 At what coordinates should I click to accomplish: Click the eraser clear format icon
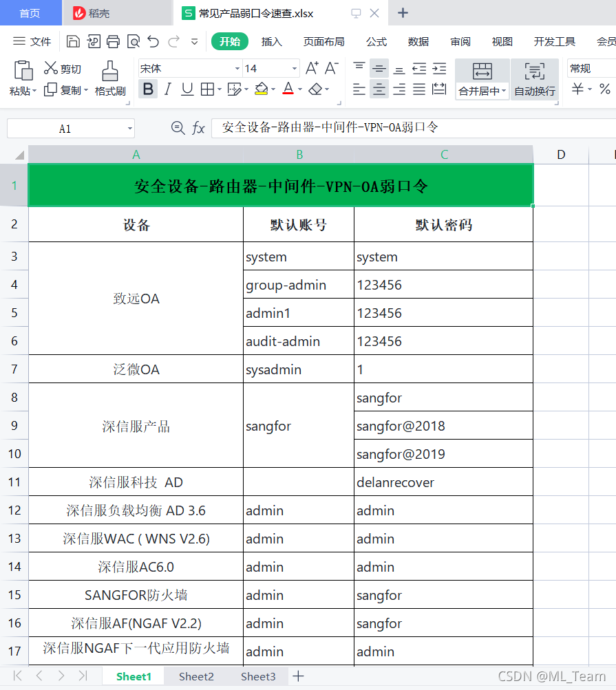pos(315,89)
